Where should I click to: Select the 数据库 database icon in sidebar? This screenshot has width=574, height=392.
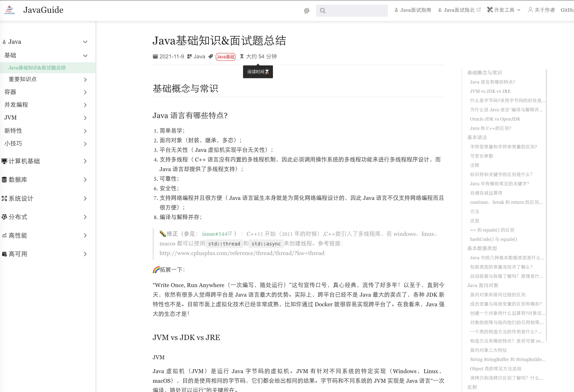pos(4,179)
